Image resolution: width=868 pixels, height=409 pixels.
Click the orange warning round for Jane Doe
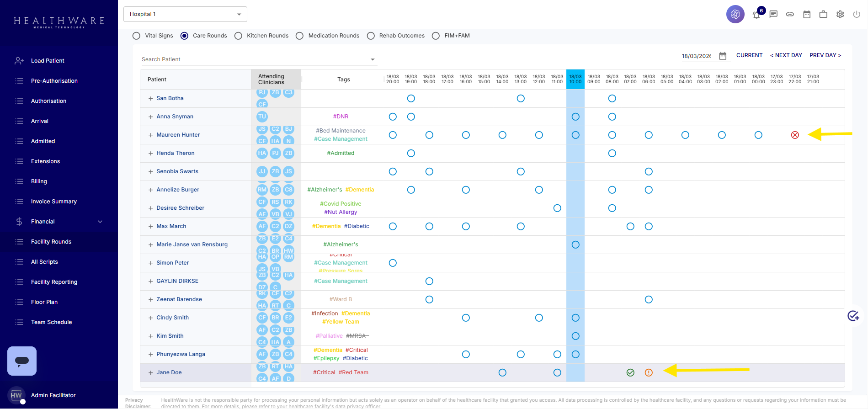[x=649, y=372]
